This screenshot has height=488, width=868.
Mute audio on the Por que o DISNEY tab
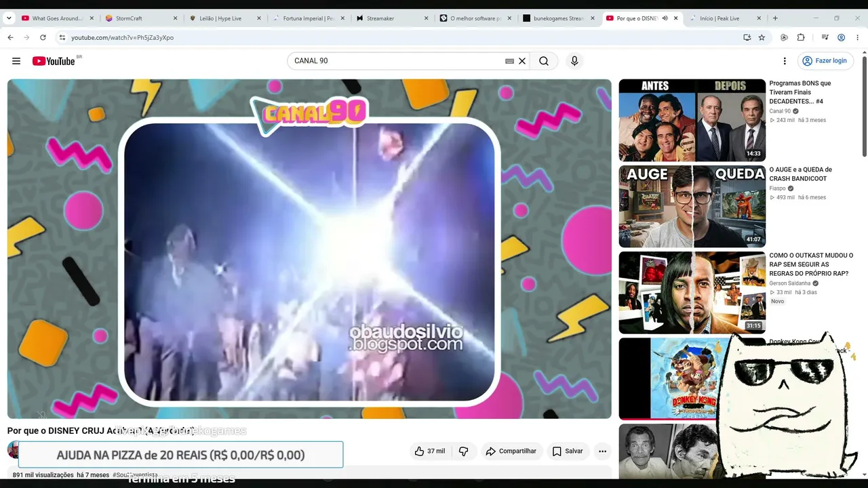click(665, 18)
